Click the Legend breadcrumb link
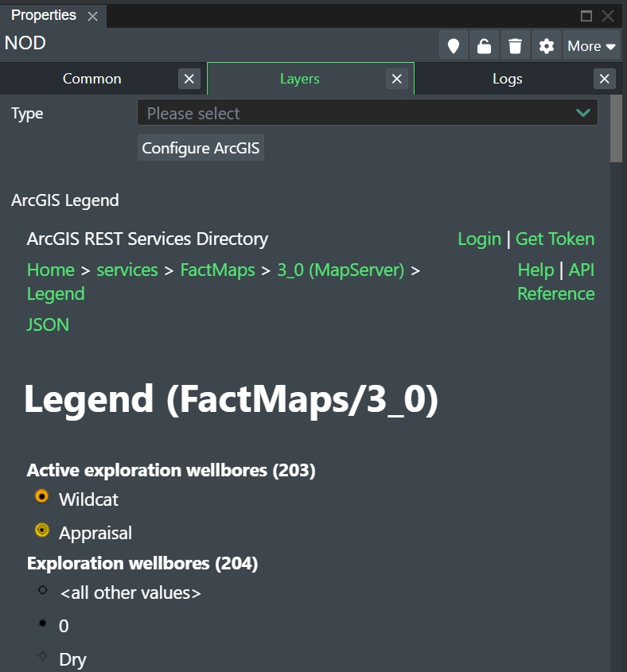 pos(56,294)
